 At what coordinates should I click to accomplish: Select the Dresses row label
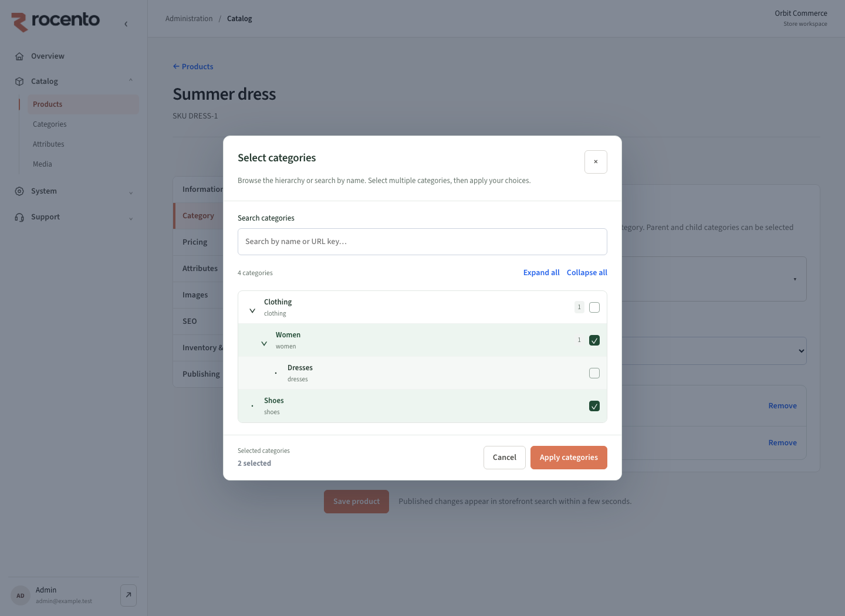point(300,368)
